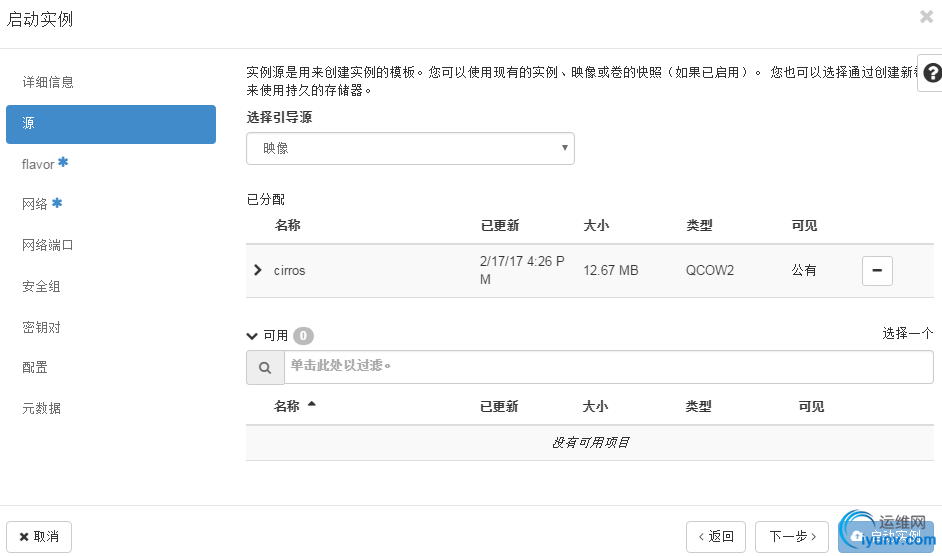942x556 pixels.
Task: Click the 返回 back button
Action: 716,537
